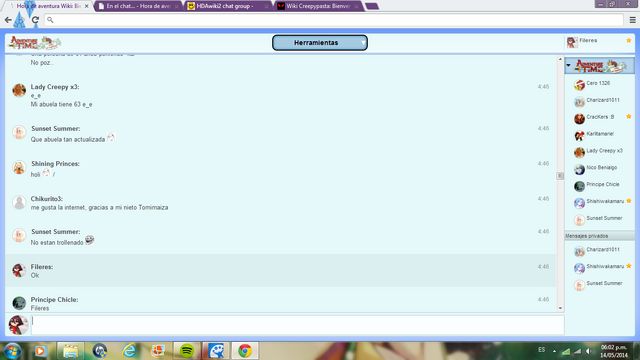
Task: Click the chat scrollbar thumb
Action: (x=560, y=176)
